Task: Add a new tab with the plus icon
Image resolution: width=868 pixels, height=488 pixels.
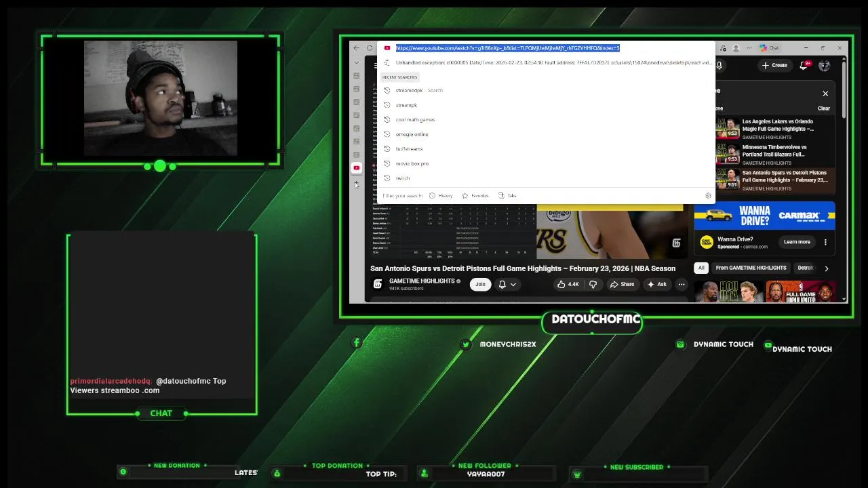Action: point(357,184)
